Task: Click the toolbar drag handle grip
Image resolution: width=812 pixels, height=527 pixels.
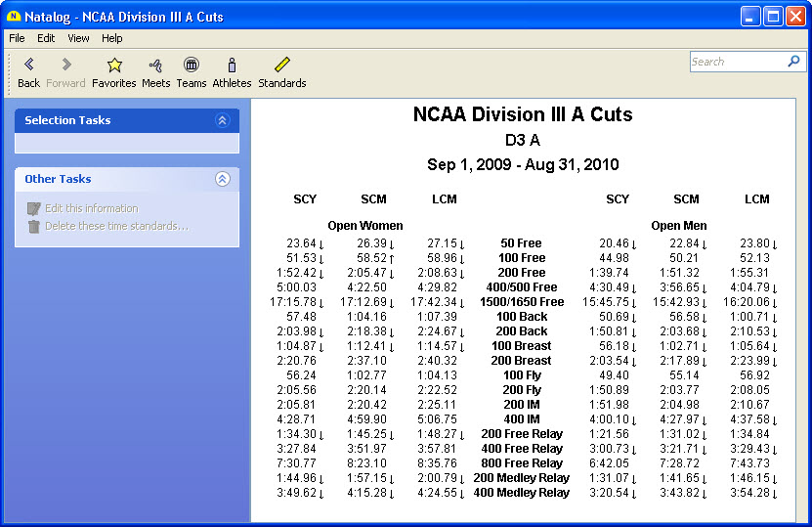Action: (10, 72)
